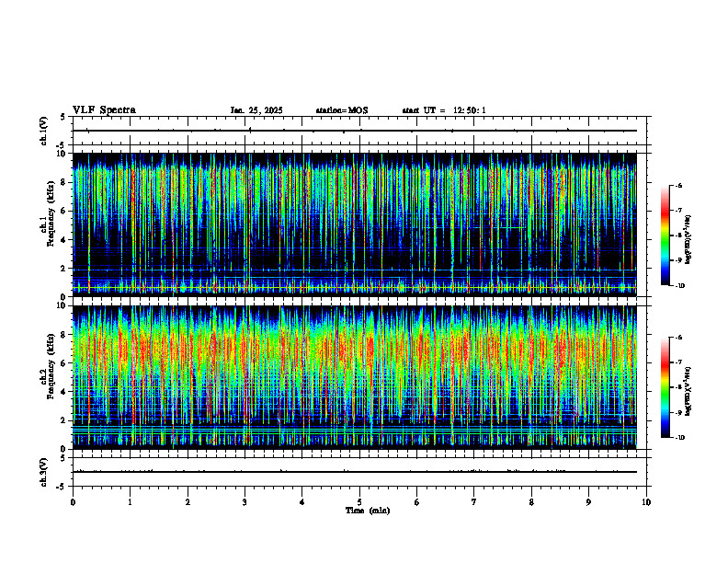
Task: Click the 'start UT = 12:50: 1' label
Action: click(x=444, y=110)
